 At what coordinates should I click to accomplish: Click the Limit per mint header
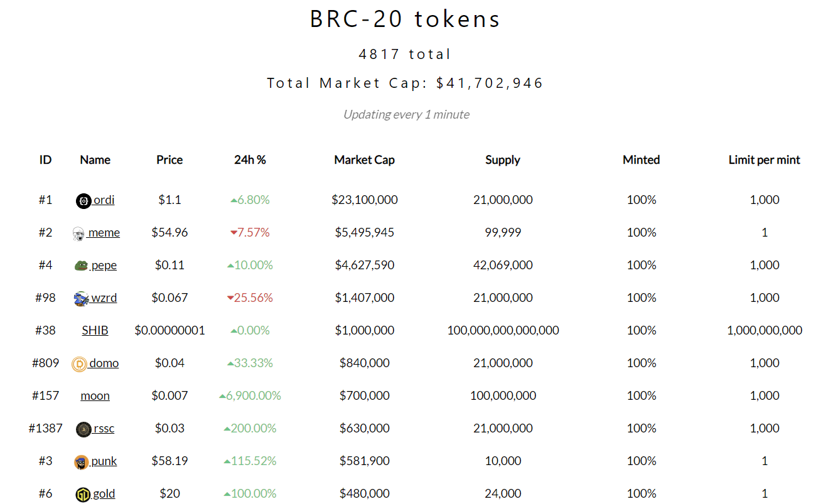(764, 160)
